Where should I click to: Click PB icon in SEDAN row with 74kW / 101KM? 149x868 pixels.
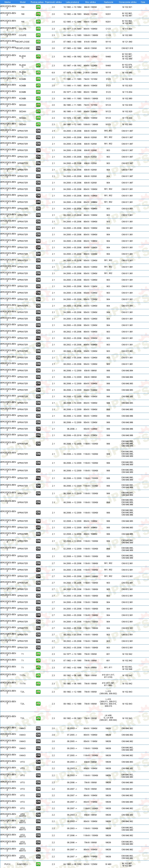coord(38,105)
